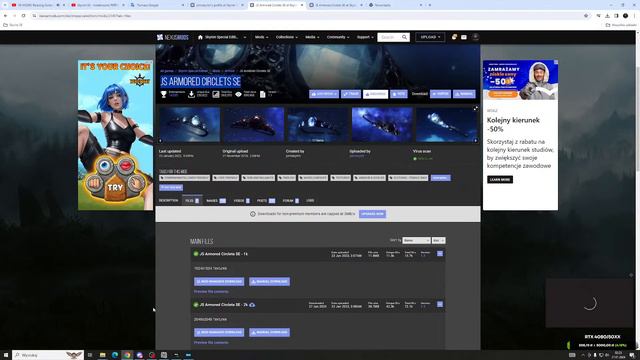The image size is (640, 360).
Task: Click the Vote button
Action: point(399,94)
